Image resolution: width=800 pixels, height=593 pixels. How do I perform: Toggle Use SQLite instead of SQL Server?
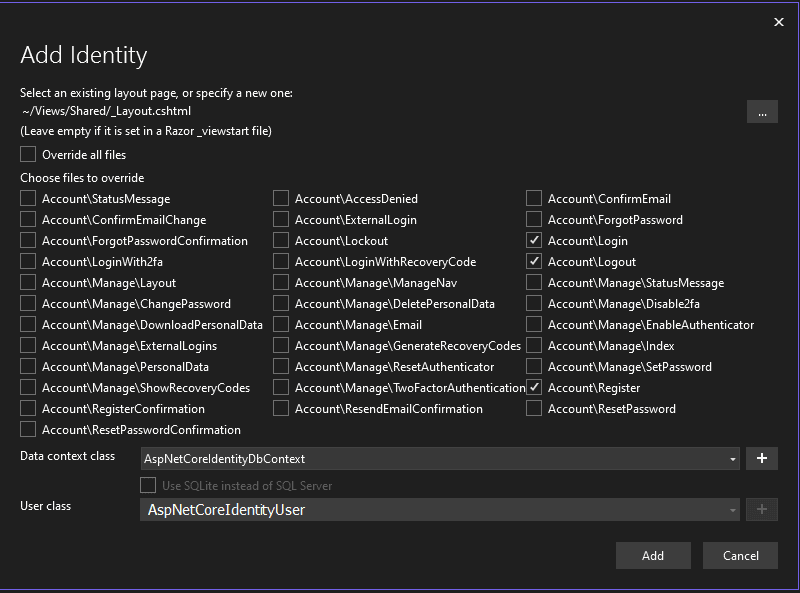tap(148, 485)
